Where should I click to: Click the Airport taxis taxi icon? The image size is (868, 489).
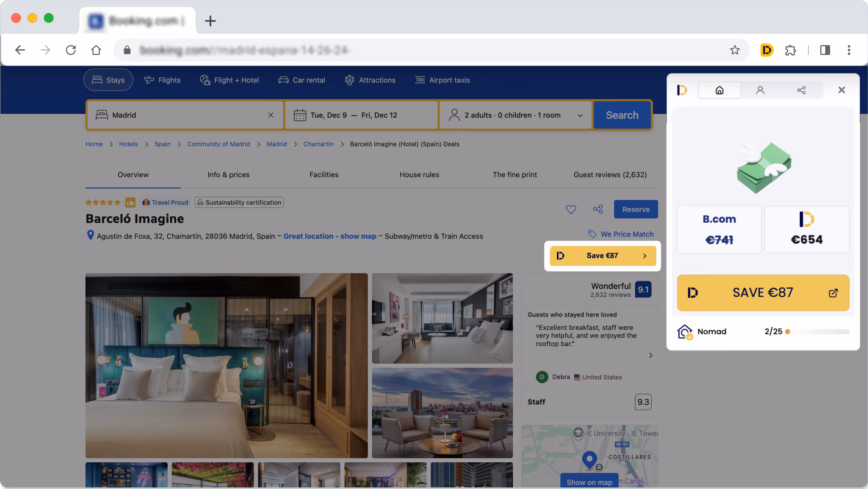pyautogui.click(x=419, y=80)
